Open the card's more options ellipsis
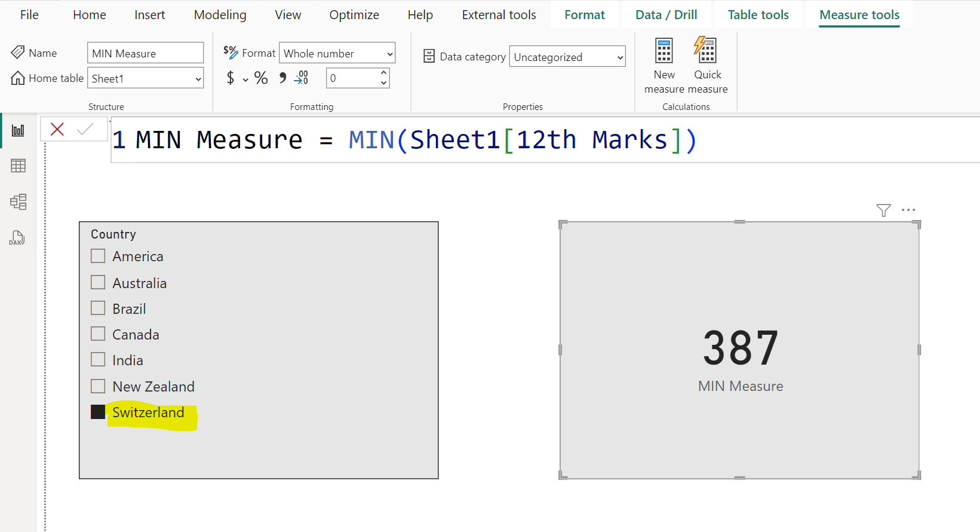The height and width of the screenshot is (532, 980). (908, 210)
